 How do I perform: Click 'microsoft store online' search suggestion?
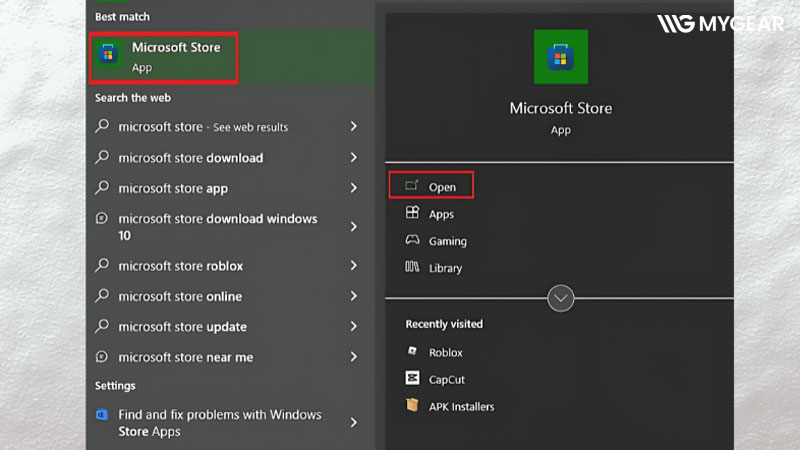point(180,296)
